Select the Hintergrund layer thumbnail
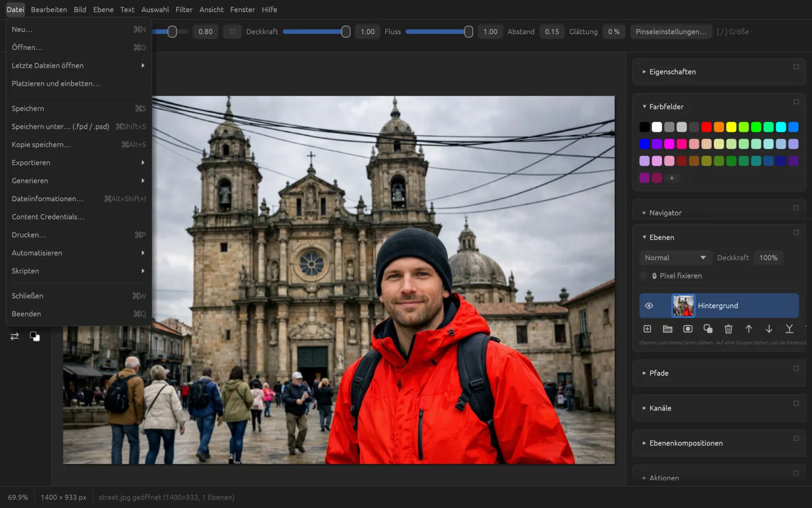The width and height of the screenshot is (812, 508). coord(683,306)
